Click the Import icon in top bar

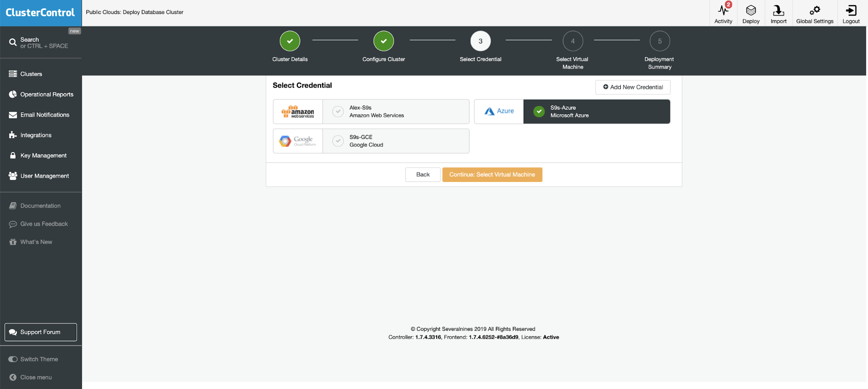coord(778,10)
